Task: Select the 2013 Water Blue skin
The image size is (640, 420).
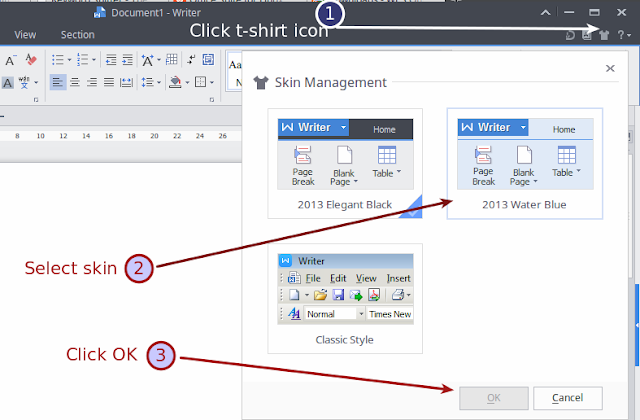Action: pyautogui.click(x=524, y=163)
